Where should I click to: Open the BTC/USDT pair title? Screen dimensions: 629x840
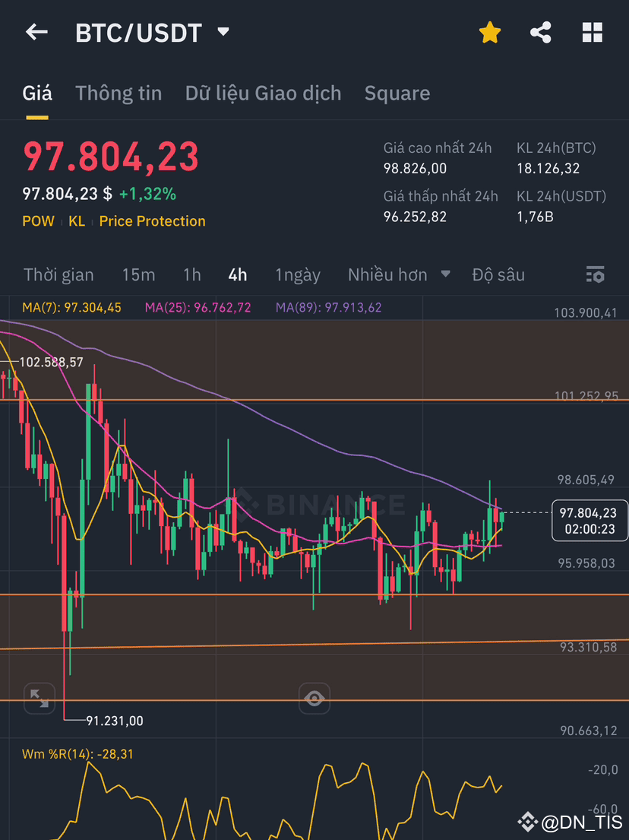tap(138, 33)
